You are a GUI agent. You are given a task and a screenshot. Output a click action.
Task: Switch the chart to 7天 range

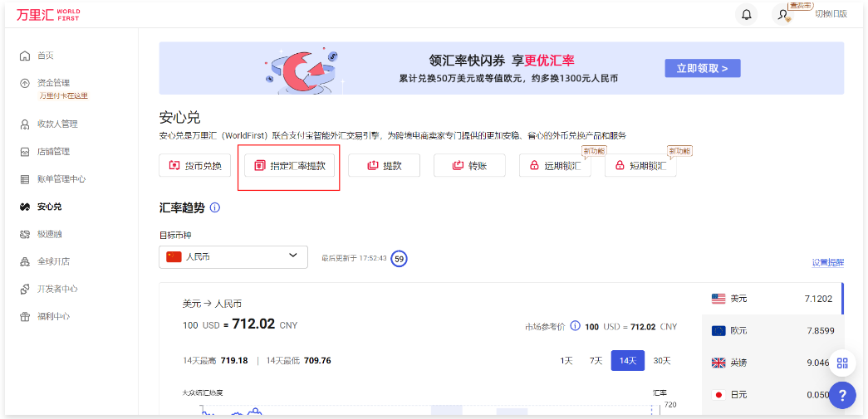tap(596, 360)
